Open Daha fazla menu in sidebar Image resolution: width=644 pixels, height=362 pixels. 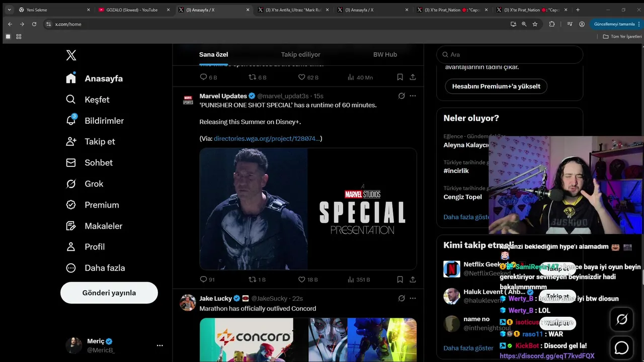point(95,268)
